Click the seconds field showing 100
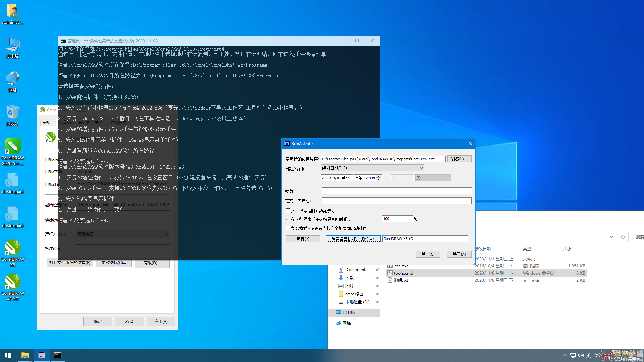This screenshot has height=362, width=644. [397, 219]
